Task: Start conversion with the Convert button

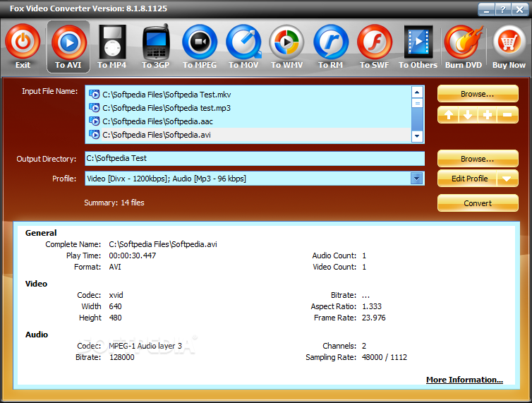Action: (478, 203)
